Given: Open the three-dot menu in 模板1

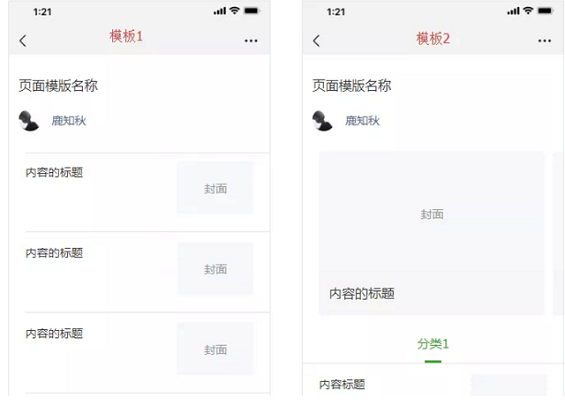Looking at the screenshot, I should coord(251,41).
